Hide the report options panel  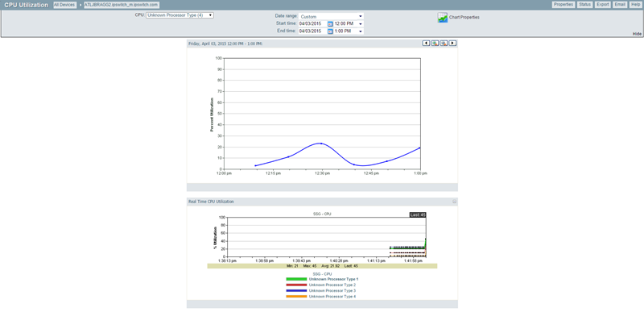pyautogui.click(x=637, y=34)
